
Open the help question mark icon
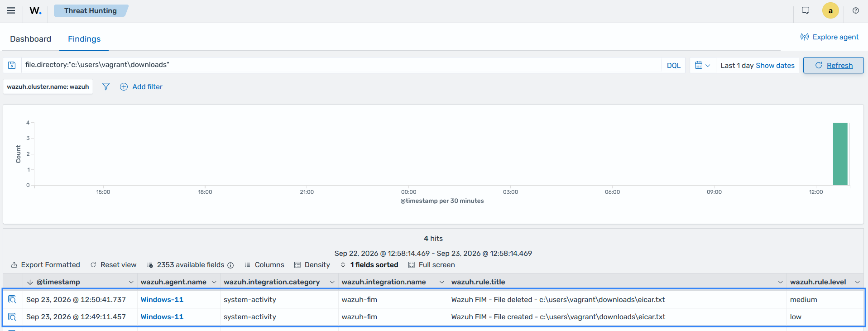[856, 10]
